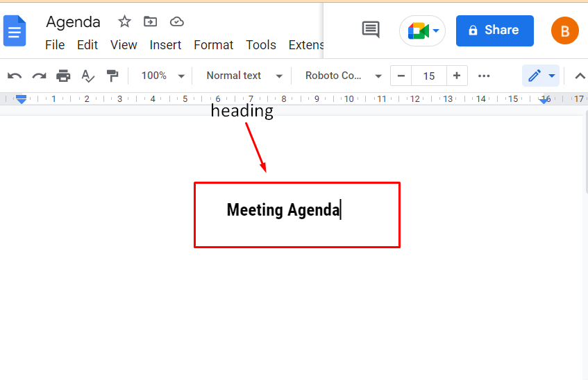
Task: Open the Insert menu
Action: coord(165,45)
